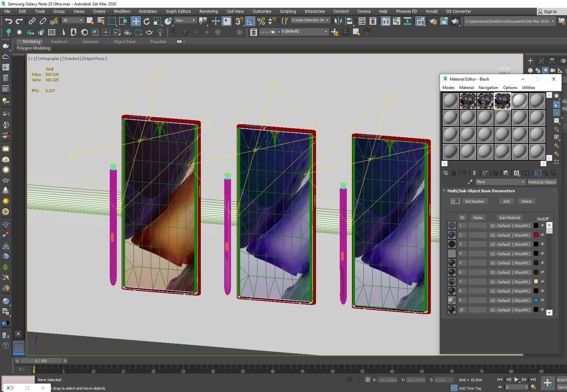
Task: Open the Black material name dropdown
Action: click(x=500, y=182)
